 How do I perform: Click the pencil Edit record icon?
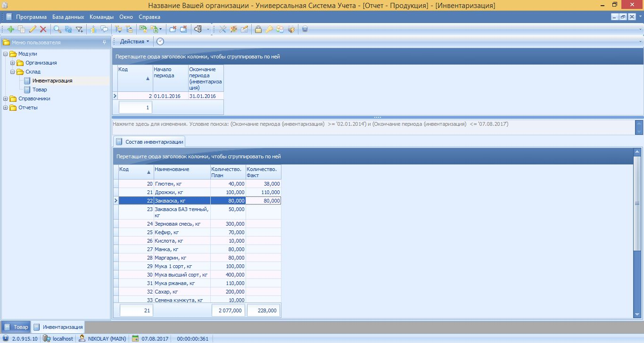coord(32,29)
